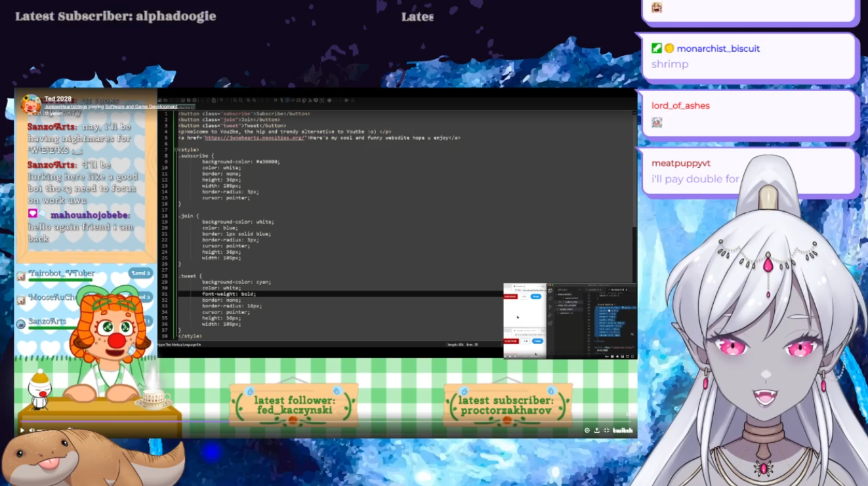Image resolution: width=868 pixels, height=486 pixels.
Task: Click the heart badge next to mahoushojobebe
Action: point(32,214)
